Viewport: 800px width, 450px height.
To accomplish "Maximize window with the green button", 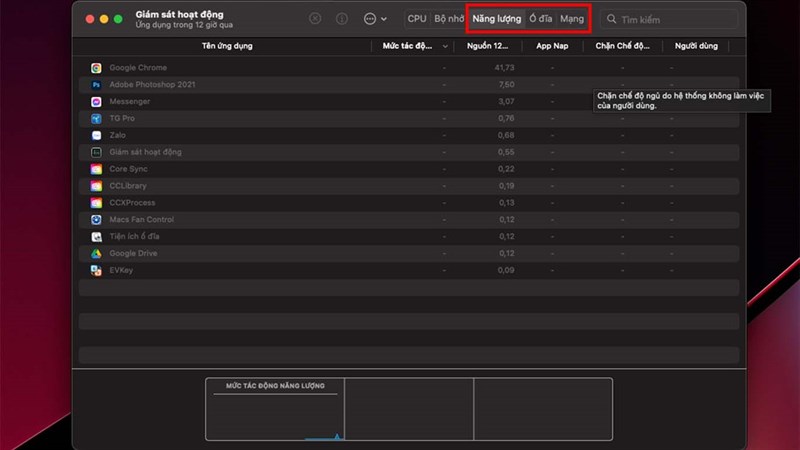I will [118, 19].
